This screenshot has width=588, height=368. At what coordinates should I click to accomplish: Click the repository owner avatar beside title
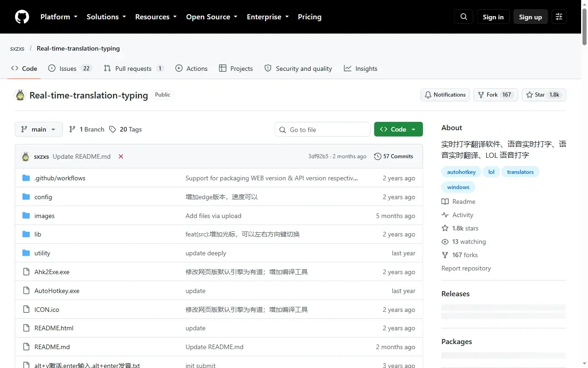20,95
